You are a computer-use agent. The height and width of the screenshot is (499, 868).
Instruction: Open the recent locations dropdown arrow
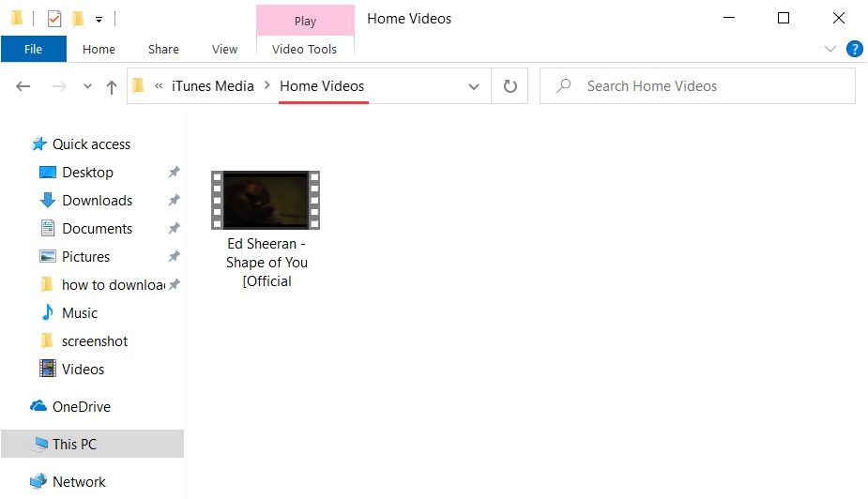[x=87, y=87]
